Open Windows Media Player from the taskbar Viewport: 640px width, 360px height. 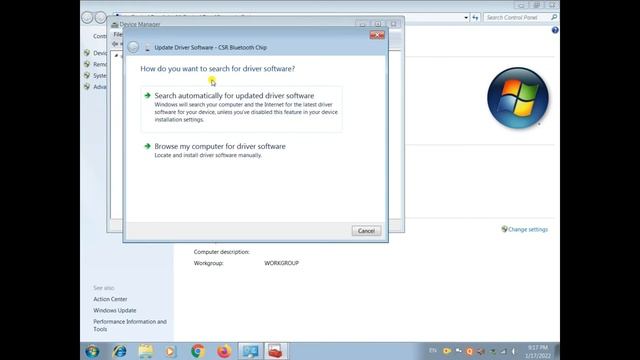click(171, 351)
